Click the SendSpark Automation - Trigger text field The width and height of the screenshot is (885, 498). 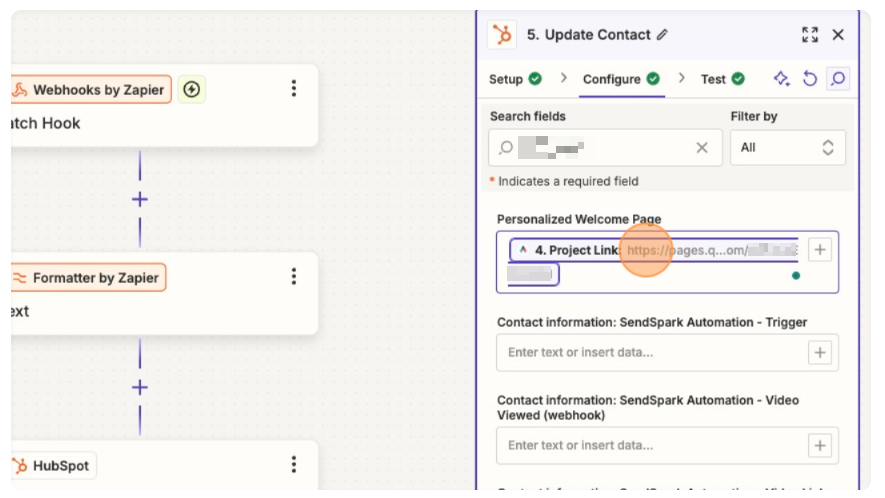[667, 352]
